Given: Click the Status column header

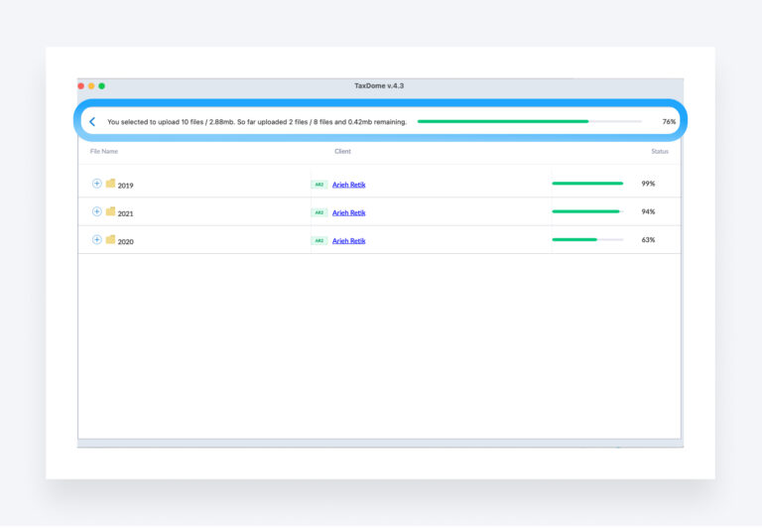Looking at the screenshot, I should click(660, 151).
